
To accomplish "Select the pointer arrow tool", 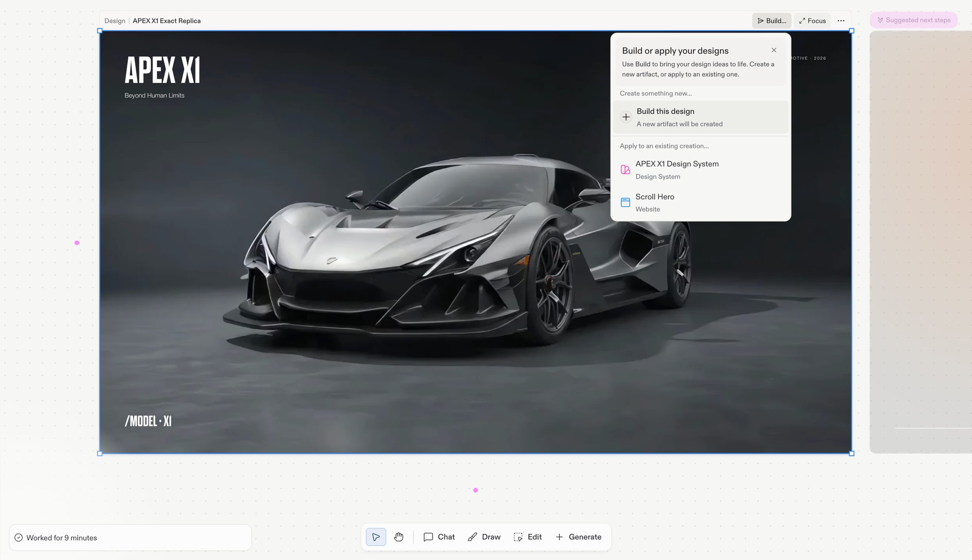I will tap(376, 537).
